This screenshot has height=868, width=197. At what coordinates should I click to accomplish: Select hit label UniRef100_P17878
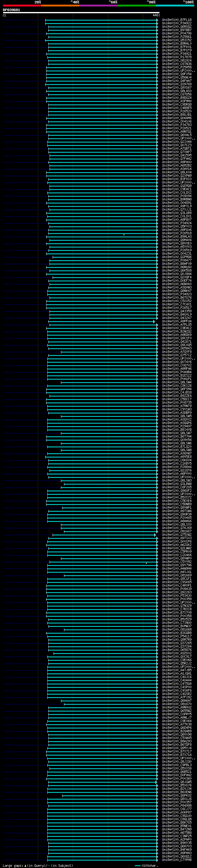(176, 57)
